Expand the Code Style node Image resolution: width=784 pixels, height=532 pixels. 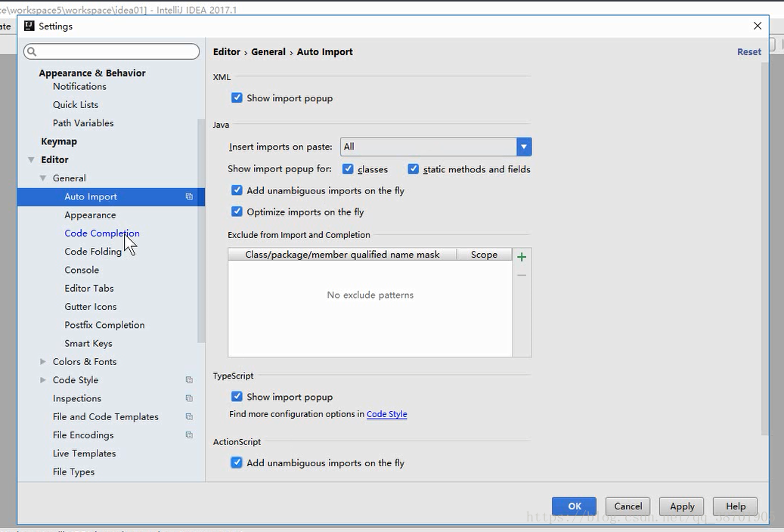pyautogui.click(x=43, y=380)
